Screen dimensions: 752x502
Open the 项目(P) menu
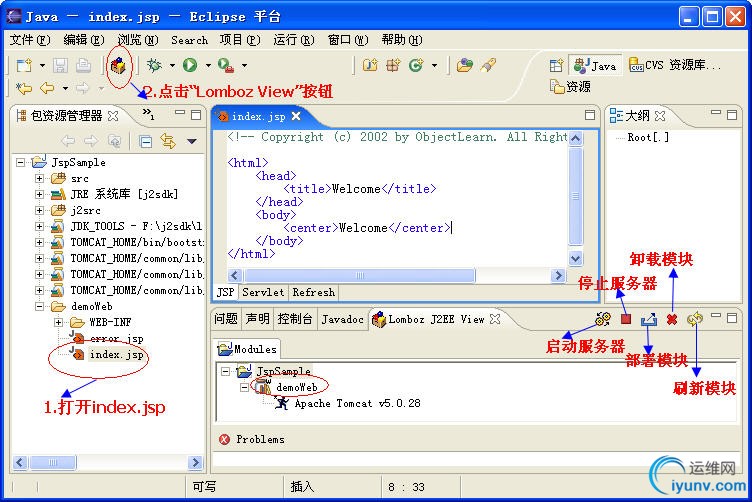(240, 40)
